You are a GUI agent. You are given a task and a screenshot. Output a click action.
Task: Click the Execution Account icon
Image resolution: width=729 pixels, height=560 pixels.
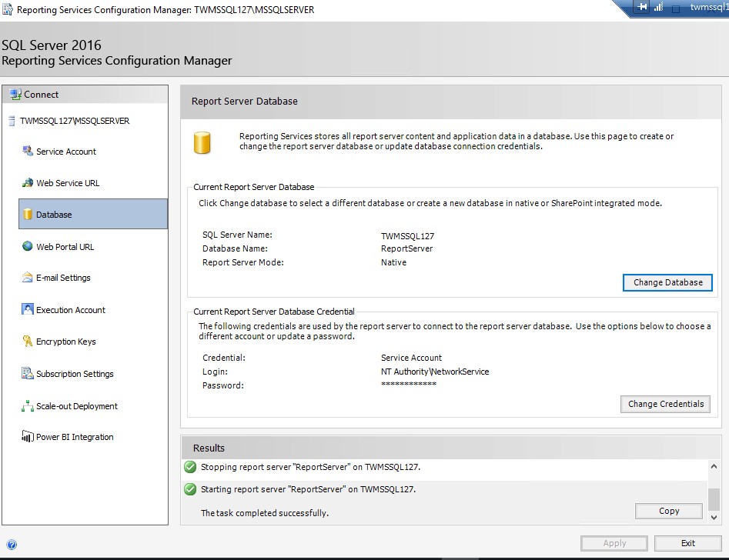click(x=28, y=309)
